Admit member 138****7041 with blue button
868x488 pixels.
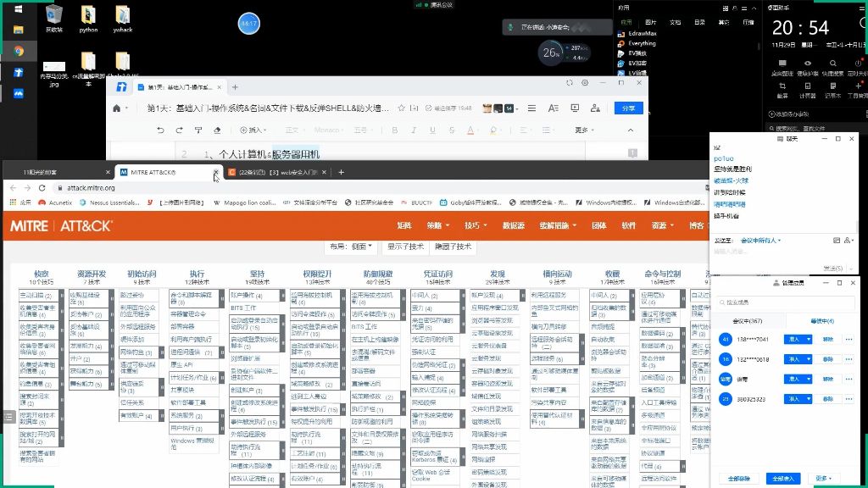point(794,339)
